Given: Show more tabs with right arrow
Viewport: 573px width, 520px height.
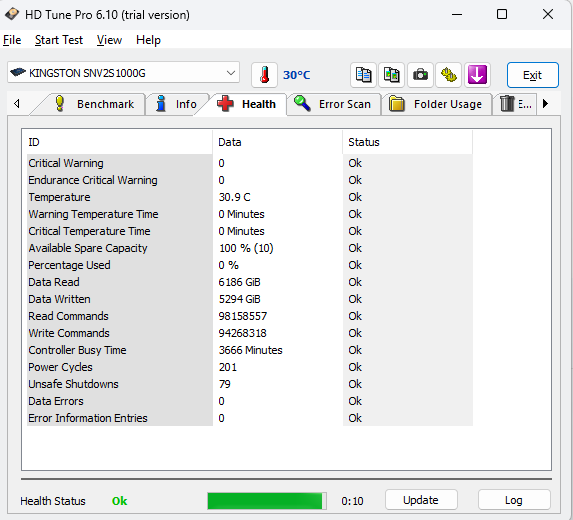Looking at the screenshot, I should pos(545,104).
